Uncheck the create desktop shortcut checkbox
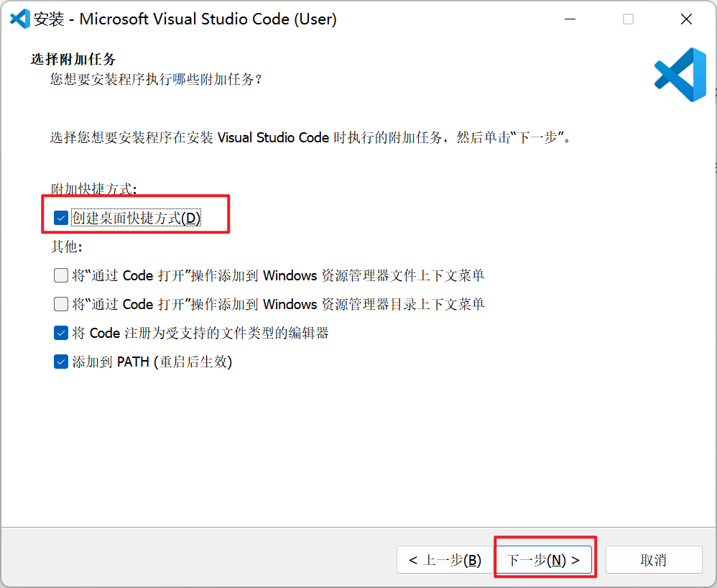The height and width of the screenshot is (588, 717). point(61,218)
